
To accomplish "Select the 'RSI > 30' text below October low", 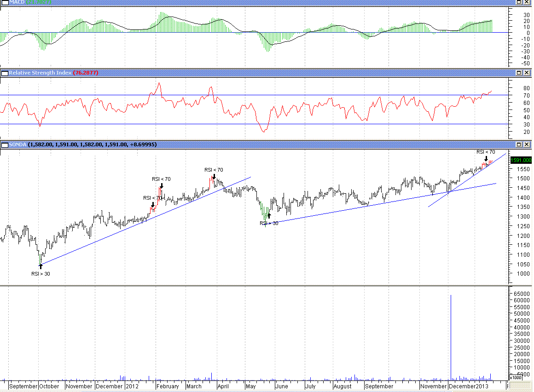I will pyautogui.click(x=41, y=274).
